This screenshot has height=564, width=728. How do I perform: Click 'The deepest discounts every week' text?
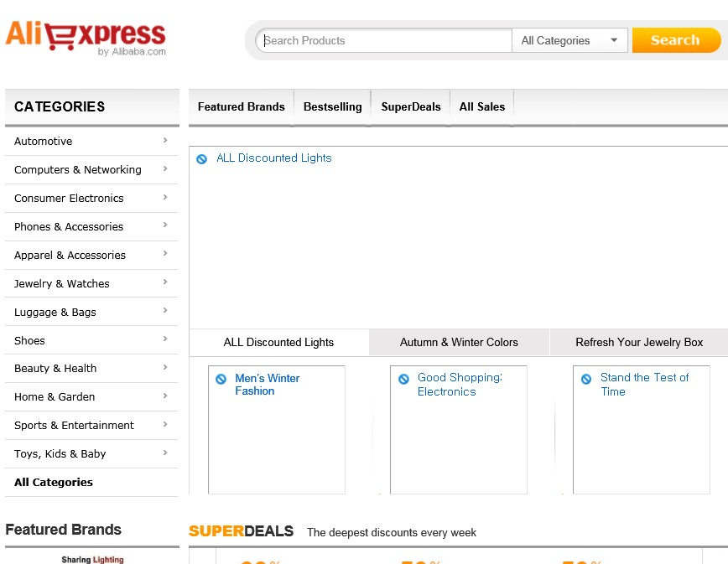click(x=392, y=532)
